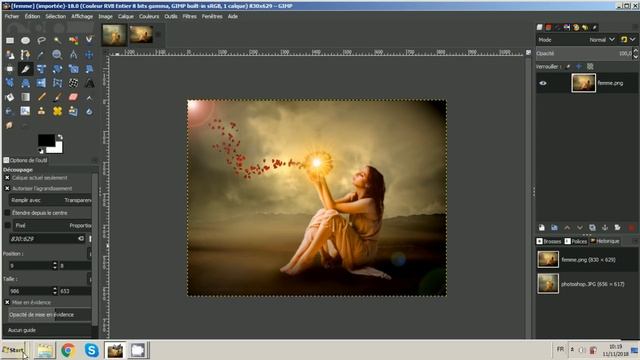Select the Flip tool
The image size is (640, 360).
[x=41, y=83]
